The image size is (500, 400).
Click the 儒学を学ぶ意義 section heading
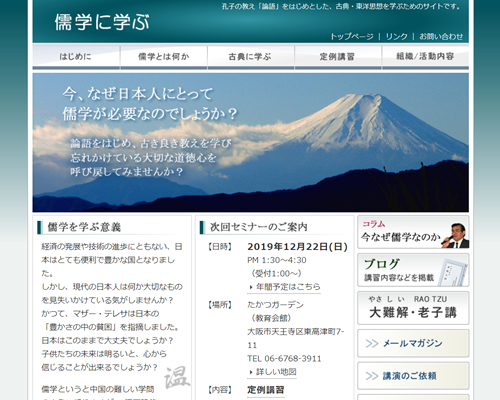tap(84, 227)
